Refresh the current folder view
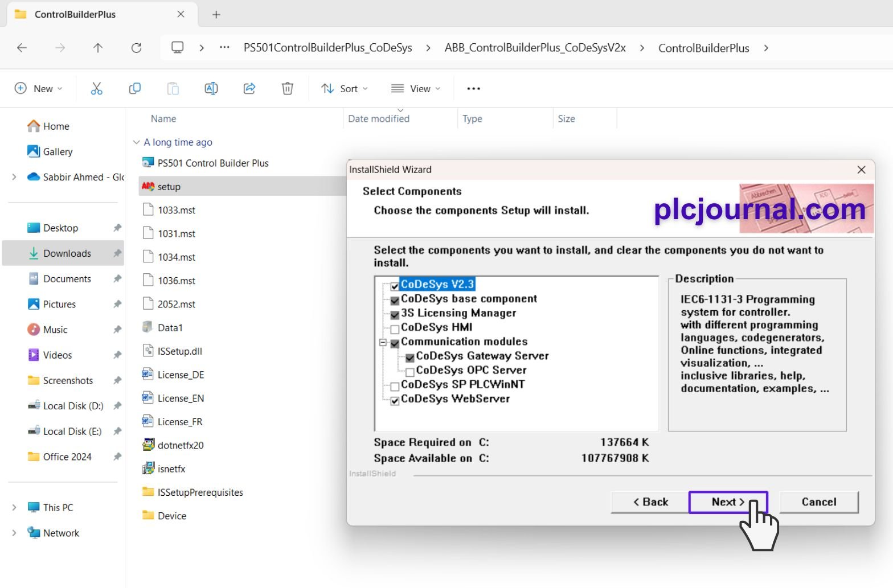This screenshot has width=893, height=588. tap(136, 48)
